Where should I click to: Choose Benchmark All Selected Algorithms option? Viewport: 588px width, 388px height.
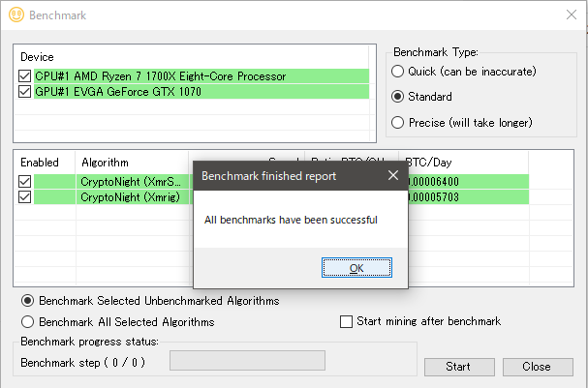(x=27, y=322)
